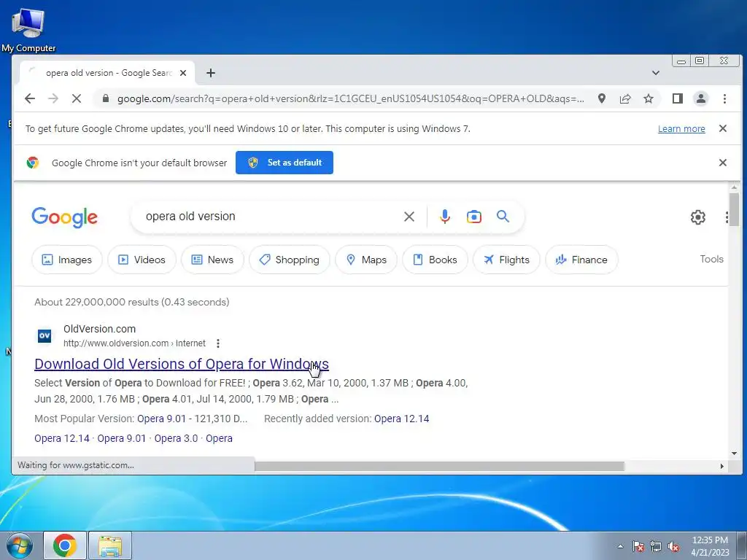Image resolution: width=747 pixels, height=560 pixels.
Task: Click the share page icon
Action: click(x=625, y=98)
